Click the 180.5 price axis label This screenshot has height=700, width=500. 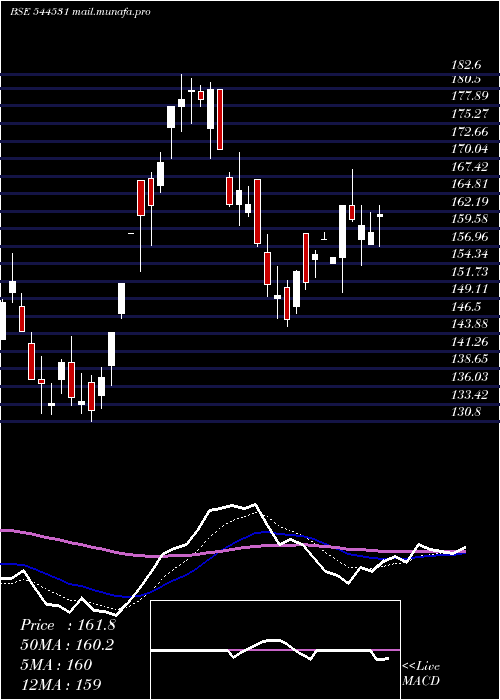(x=466, y=79)
